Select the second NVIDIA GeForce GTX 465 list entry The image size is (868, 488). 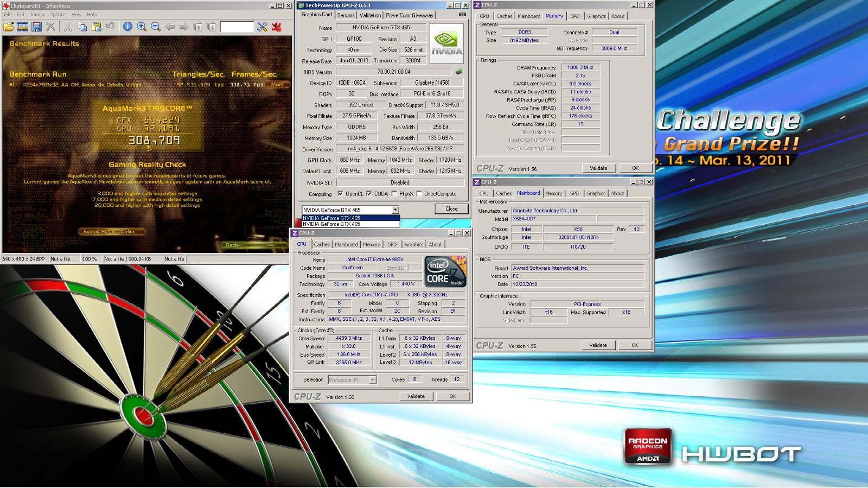pos(350,224)
